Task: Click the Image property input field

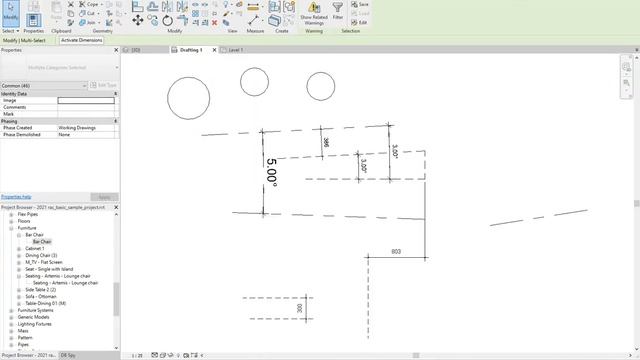Action: click(86, 100)
